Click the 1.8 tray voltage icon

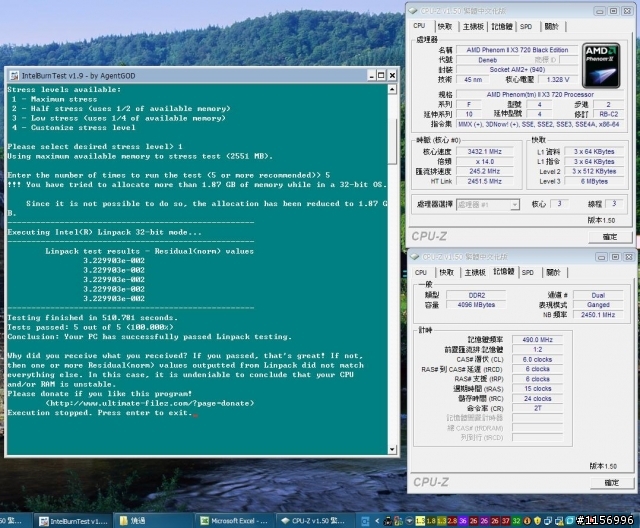pyautogui.click(x=431, y=521)
